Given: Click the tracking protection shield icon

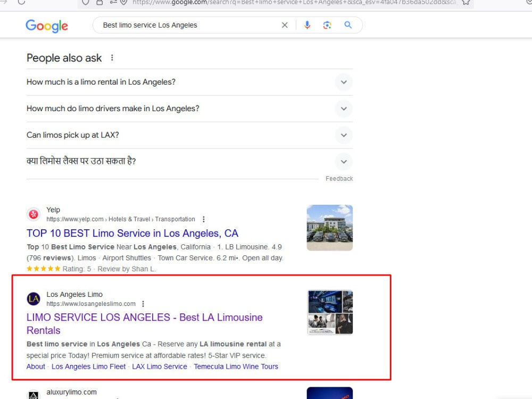Looking at the screenshot, I should tap(85, 2).
